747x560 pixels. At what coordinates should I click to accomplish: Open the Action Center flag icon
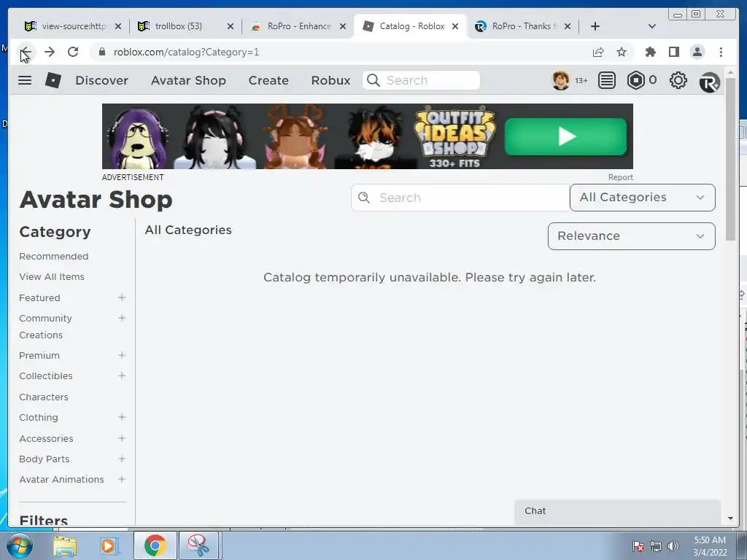[x=638, y=546]
